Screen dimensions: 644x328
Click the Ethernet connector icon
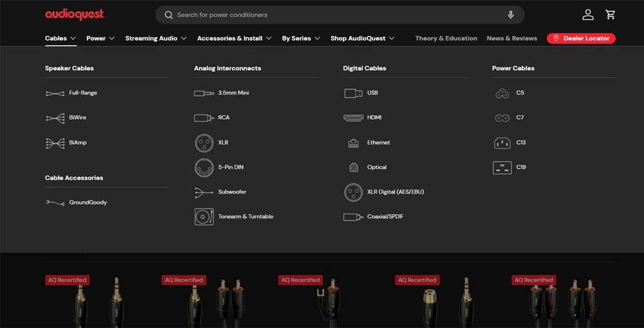click(x=353, y=143)
